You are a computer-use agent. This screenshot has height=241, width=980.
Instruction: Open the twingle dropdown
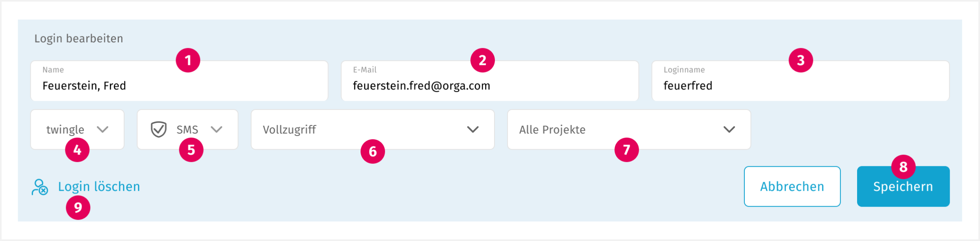click(77, 129)
